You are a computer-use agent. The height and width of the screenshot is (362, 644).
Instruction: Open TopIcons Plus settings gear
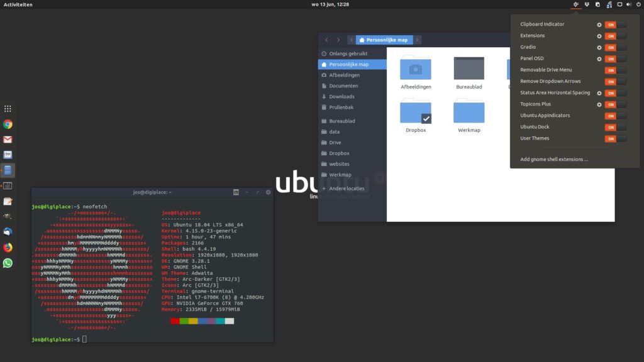(599, 105)
